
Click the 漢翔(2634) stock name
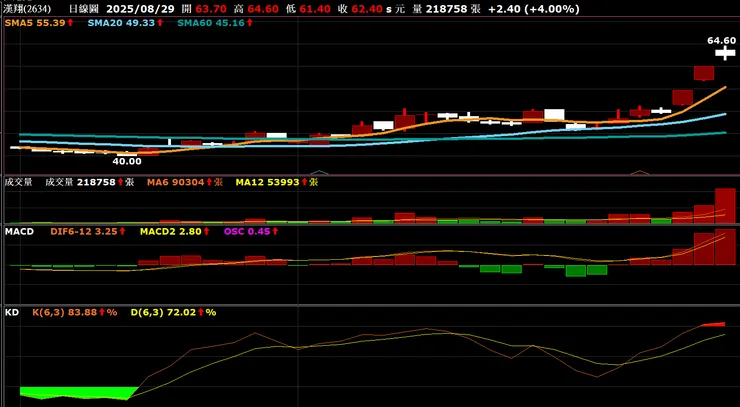27,9
